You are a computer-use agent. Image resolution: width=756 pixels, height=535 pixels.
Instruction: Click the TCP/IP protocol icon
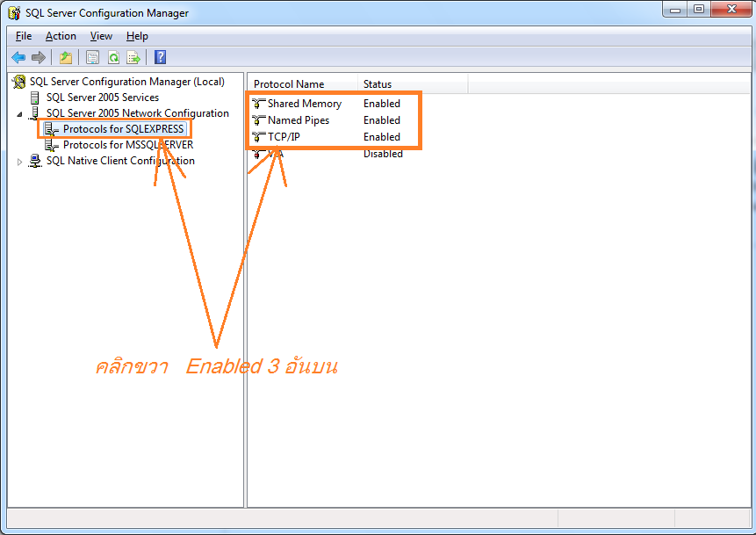[x=258, y=136]
